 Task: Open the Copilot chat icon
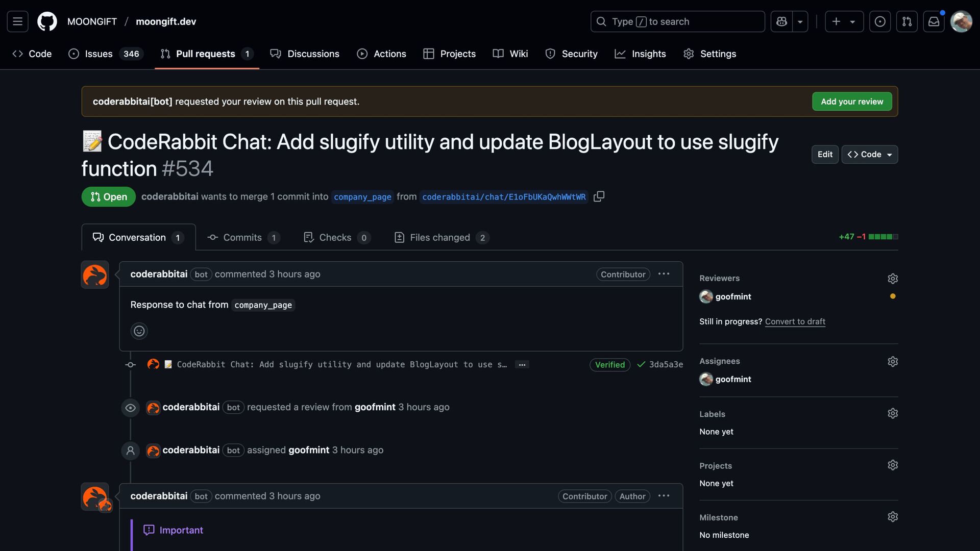pos(781,21)
